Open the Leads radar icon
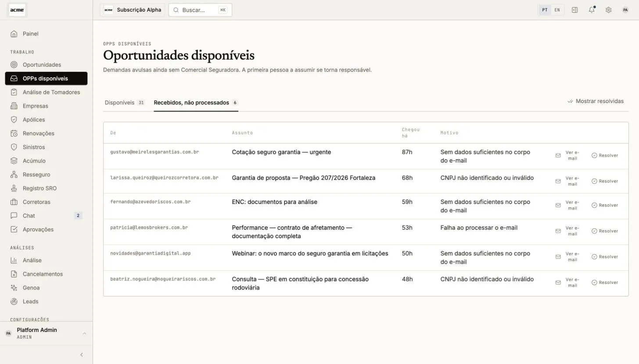Image resolution: width=639 pixels, height=364 pixels. pyautogui.click(x=14, y=302)
